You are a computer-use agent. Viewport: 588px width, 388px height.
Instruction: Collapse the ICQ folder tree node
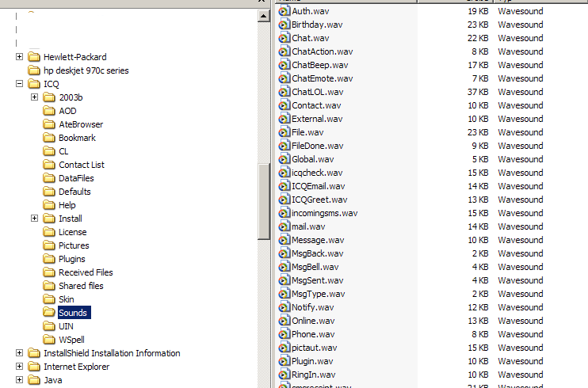(19, 84)
